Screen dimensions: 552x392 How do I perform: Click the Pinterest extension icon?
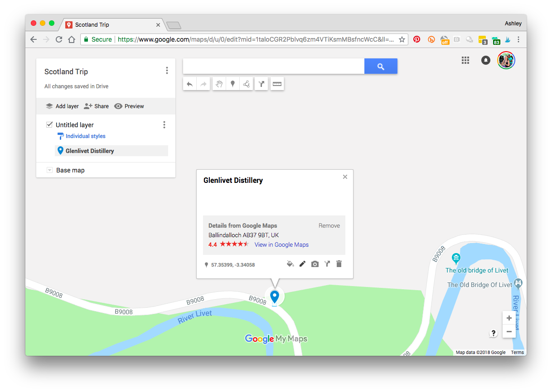[x=416, y=39]
